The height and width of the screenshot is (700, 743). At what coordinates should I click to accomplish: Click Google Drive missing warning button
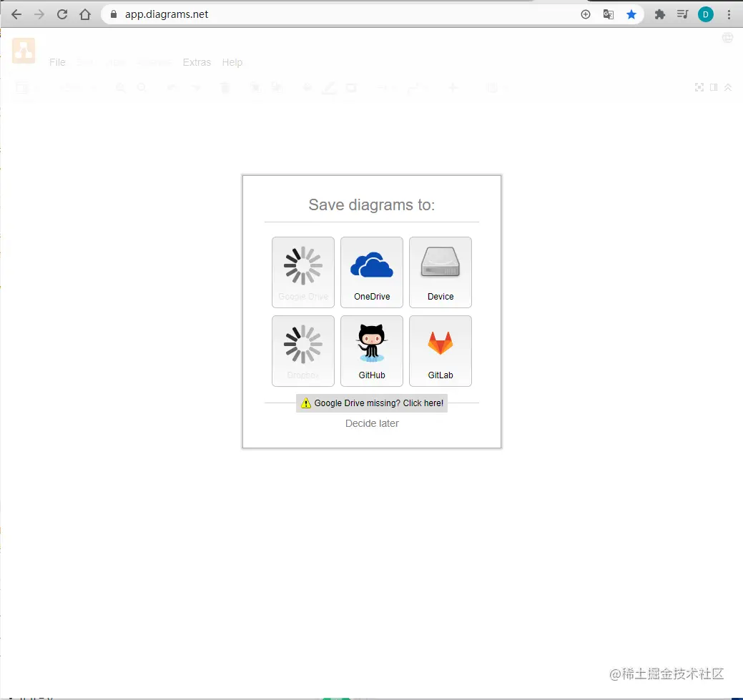pos(372,403)
